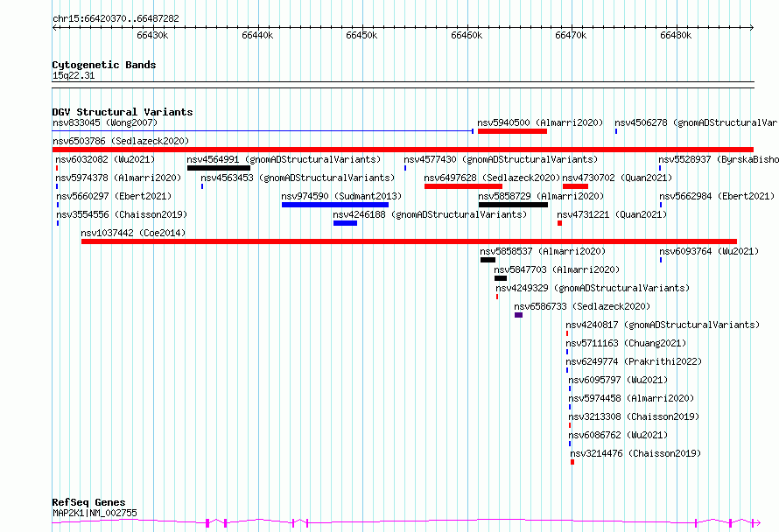
Task: Open nsv6086762 (Wu2021) label
Action: tap(618, 435)
